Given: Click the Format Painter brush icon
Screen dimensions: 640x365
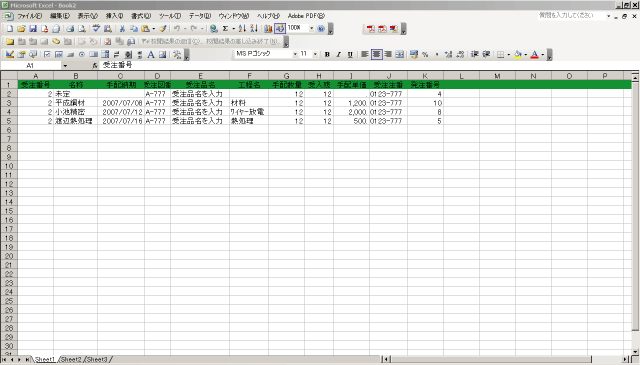Looking at the screenshot, I should pyautogui.click(x=162, y=29).
